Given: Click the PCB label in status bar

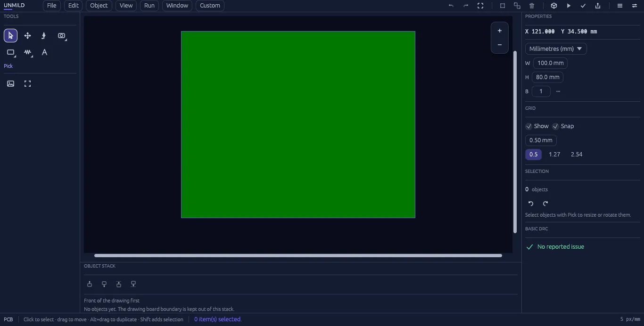Looking at the screenshot, I should coord(8,319).
